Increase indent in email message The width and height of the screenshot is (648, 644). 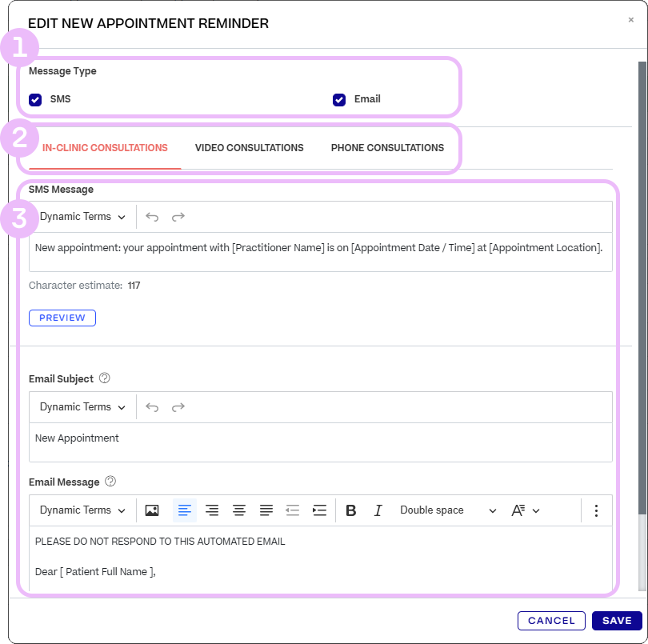319,510
